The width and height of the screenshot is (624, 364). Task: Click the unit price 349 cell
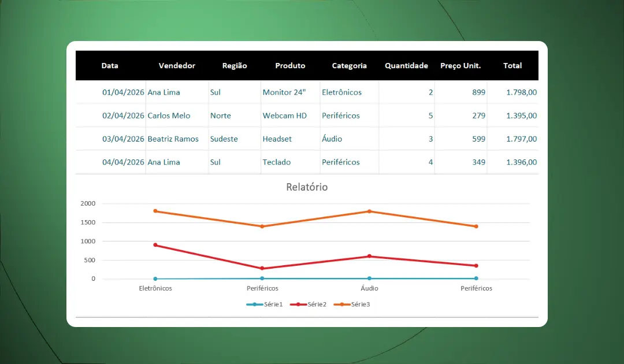[x=479, y=162]
